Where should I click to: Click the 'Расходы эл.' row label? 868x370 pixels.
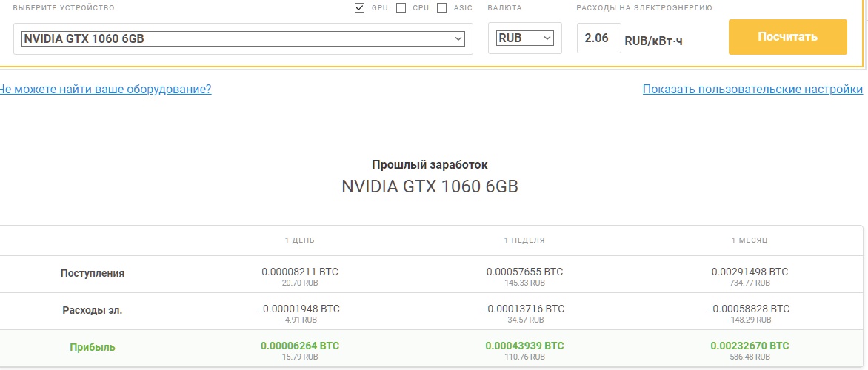(x=93, y=310)
